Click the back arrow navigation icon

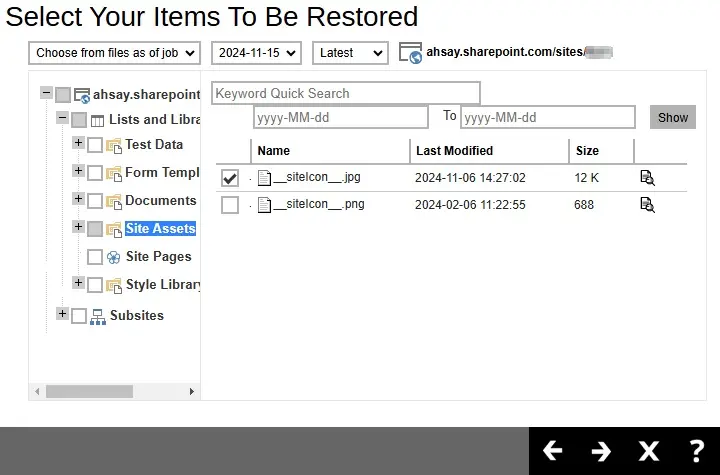(x=552, y=451)
